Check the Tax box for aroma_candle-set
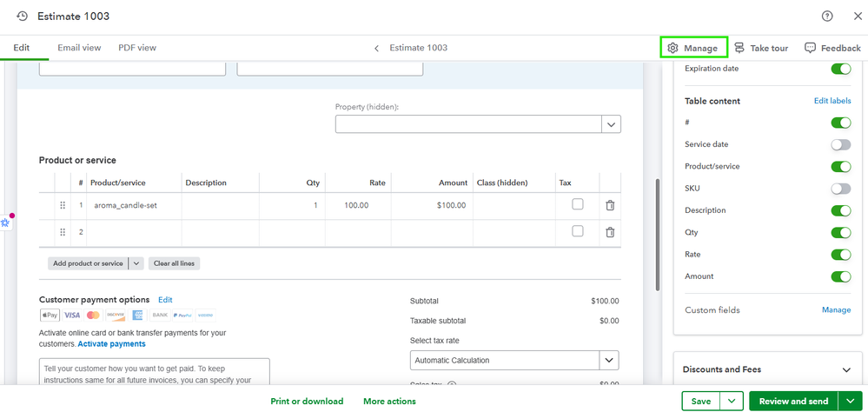 [577, 205]
